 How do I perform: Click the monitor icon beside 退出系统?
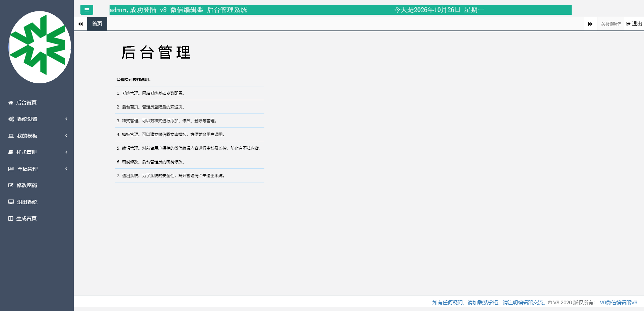pyautogui.click(x=11, y=202)
